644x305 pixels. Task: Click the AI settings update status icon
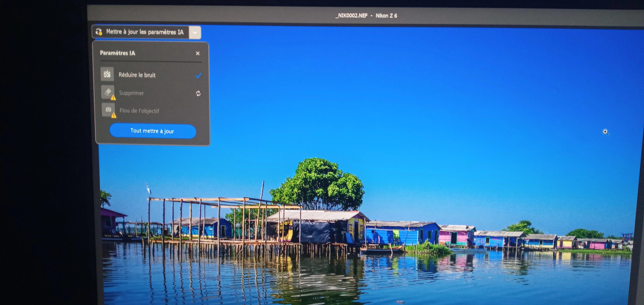point(99,32)
